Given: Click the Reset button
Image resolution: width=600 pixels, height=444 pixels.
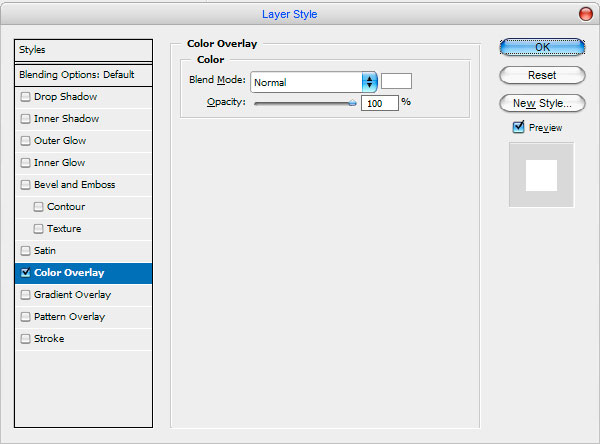Looking at the screenshot, I should (x=542, y=75).
